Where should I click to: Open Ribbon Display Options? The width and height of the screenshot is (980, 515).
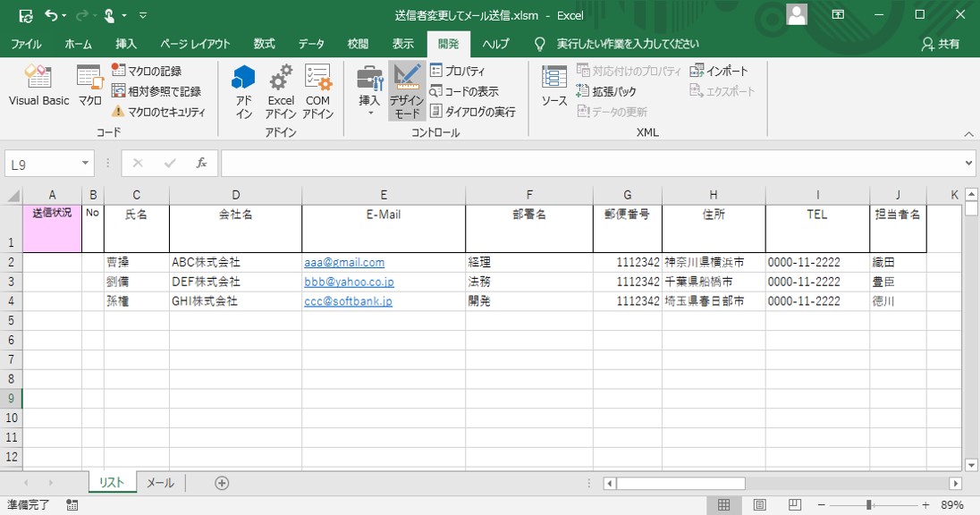(x=838, y=14)
